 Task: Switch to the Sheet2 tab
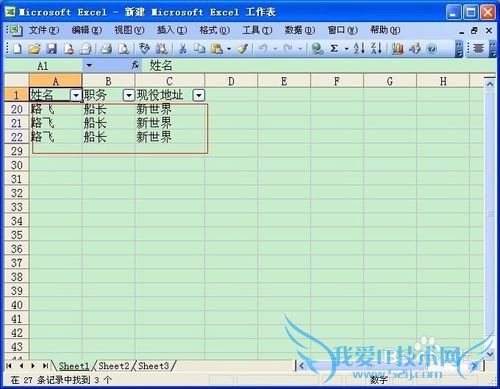click(114, 366)
